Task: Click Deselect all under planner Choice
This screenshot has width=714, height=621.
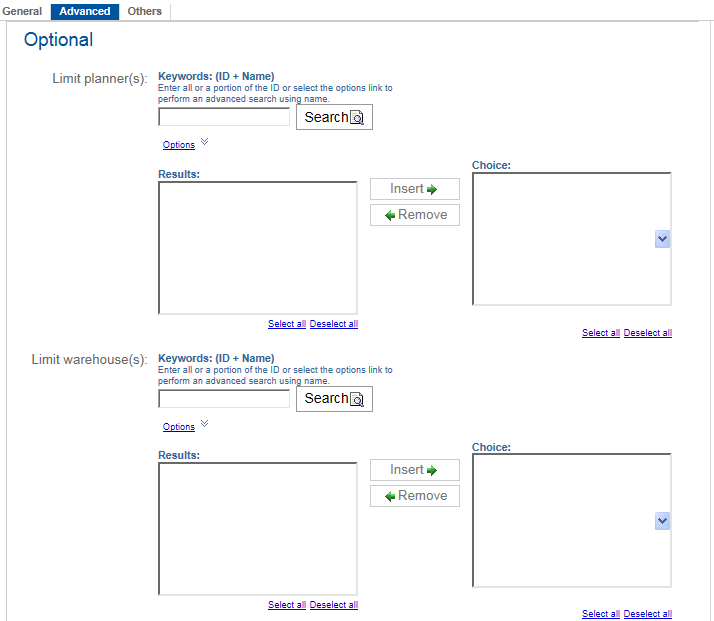Action: pyautogui.click(x=648, y=333)
